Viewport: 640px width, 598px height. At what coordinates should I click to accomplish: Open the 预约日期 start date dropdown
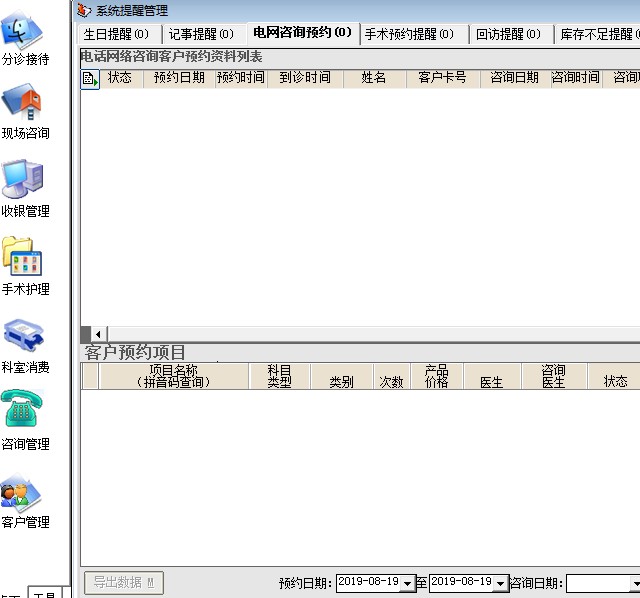[407, 584]
